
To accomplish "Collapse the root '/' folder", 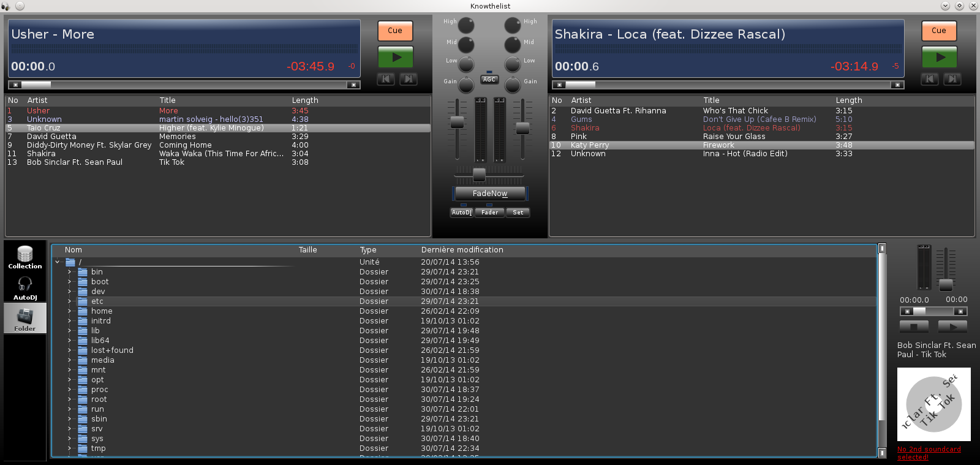I will (x=58, y=262).
